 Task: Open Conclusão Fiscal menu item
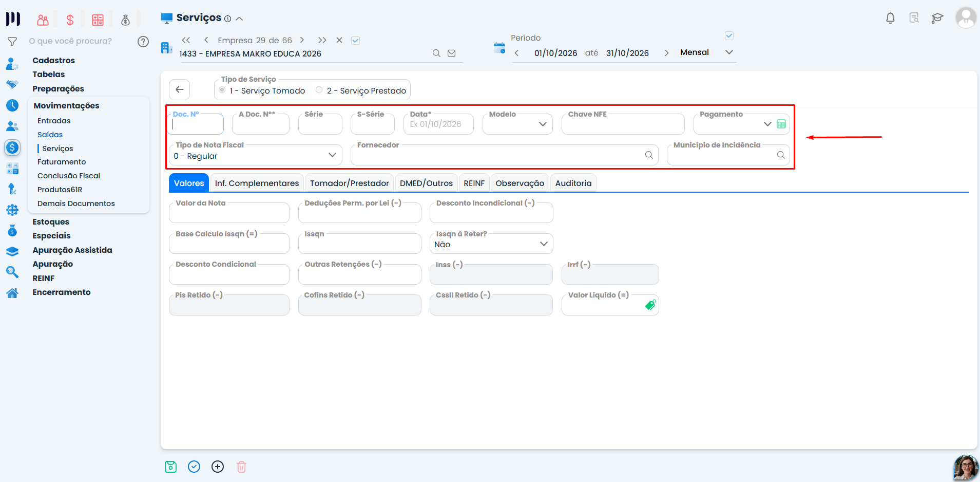click(x=69, y=176)
